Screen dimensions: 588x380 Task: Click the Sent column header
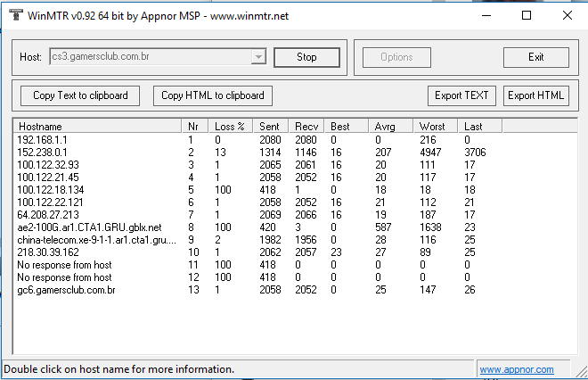[271, 127]
